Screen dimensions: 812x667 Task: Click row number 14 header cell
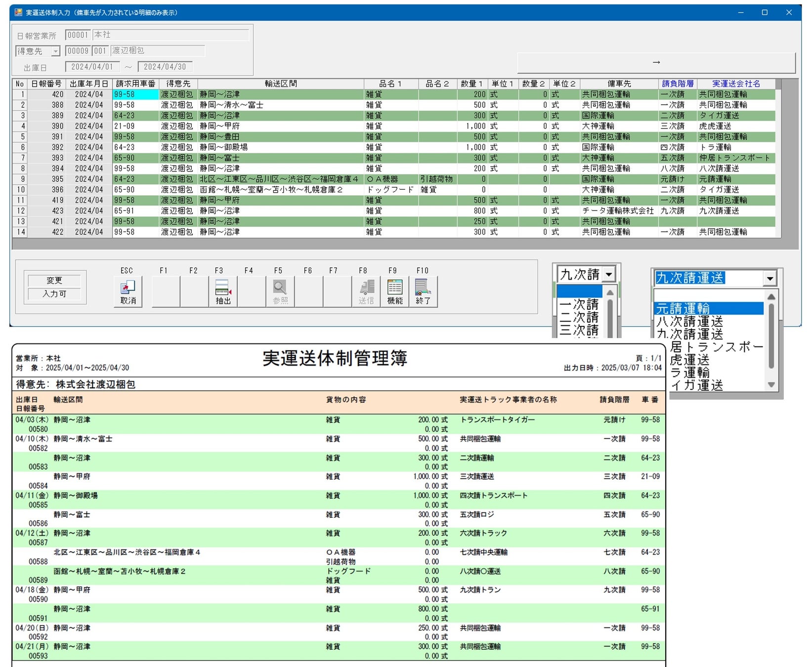point(20,232)
